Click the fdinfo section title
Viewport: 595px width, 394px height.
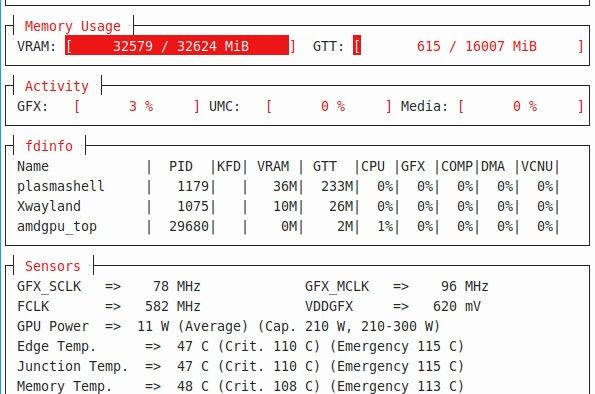pyautogui.click(x=49, y=146)
